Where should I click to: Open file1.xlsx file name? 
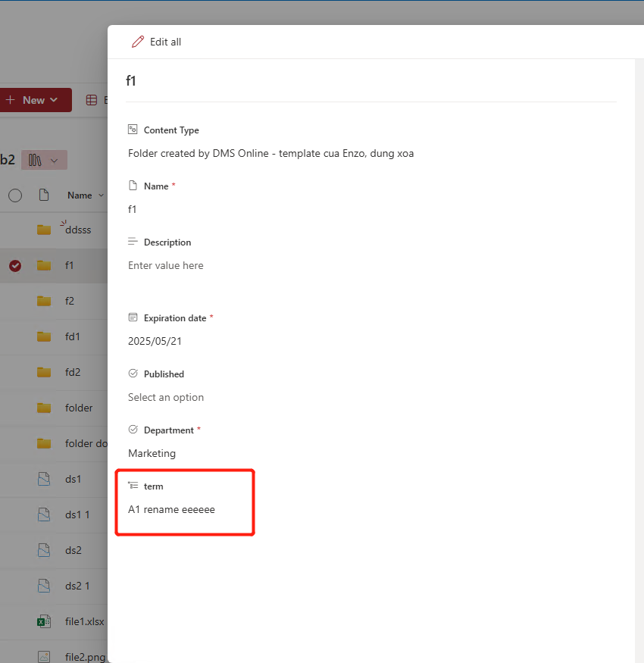pyautogui.click(x=85, y=621)
